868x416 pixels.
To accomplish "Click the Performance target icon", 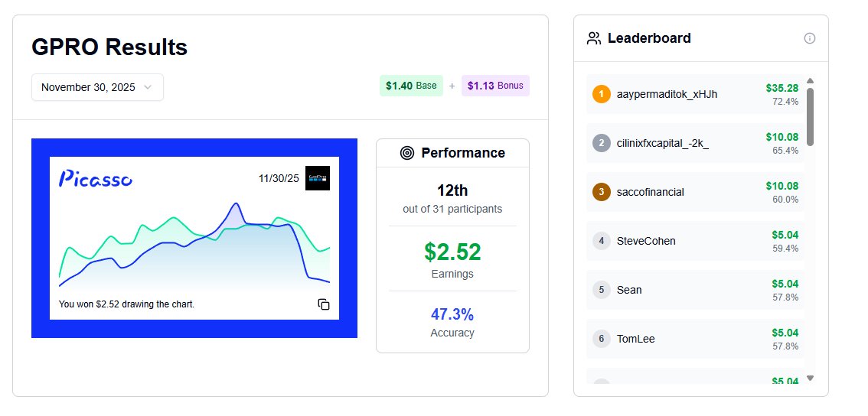I will [407, 153].
